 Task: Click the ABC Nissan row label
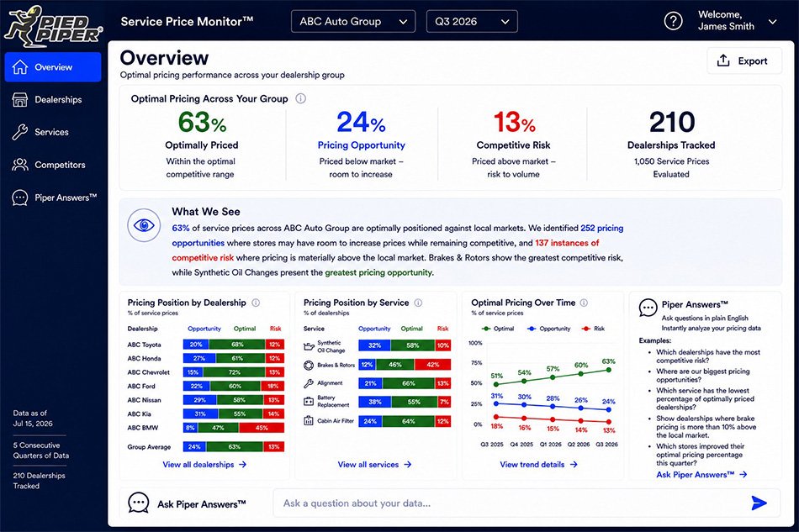pos(144,400)
